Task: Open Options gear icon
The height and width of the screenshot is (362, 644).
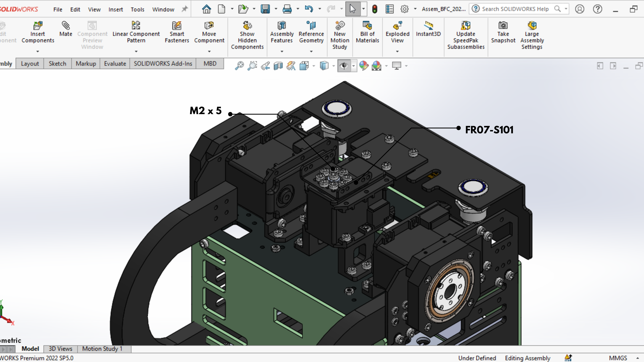Action: (x=405, y=9)
